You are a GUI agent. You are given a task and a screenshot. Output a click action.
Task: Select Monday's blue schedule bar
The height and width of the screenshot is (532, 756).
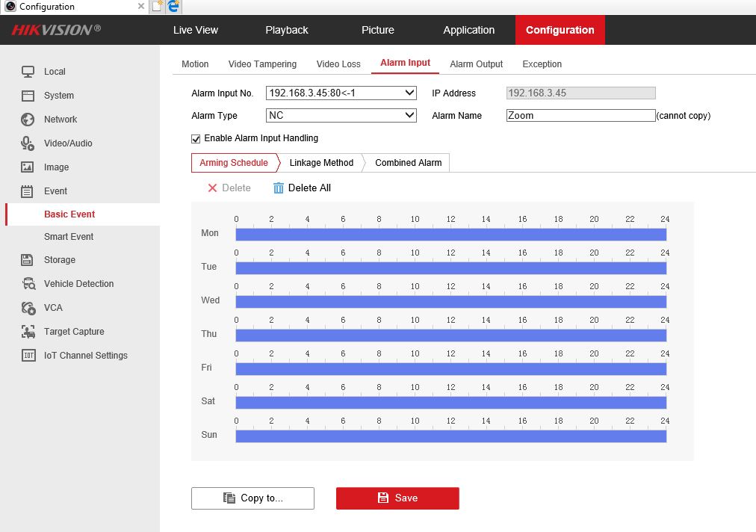450,235
